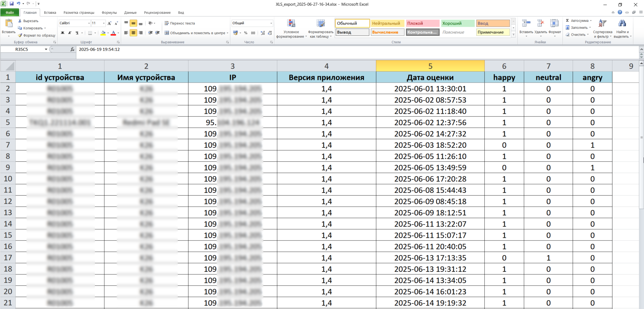The height and width of the screenshot is (309, 644).
Task: Expand the cell styles gallery
Action: (514, 34)
